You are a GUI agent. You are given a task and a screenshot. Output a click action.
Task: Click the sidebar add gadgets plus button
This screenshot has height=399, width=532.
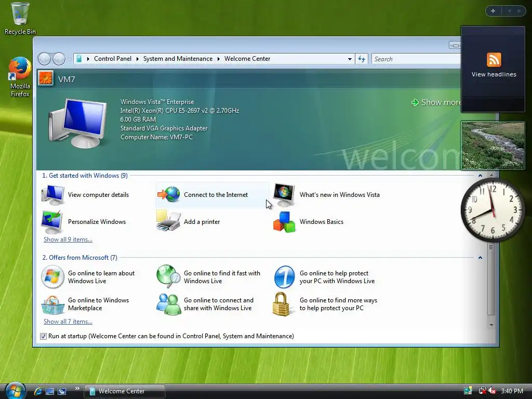[493, 11]
